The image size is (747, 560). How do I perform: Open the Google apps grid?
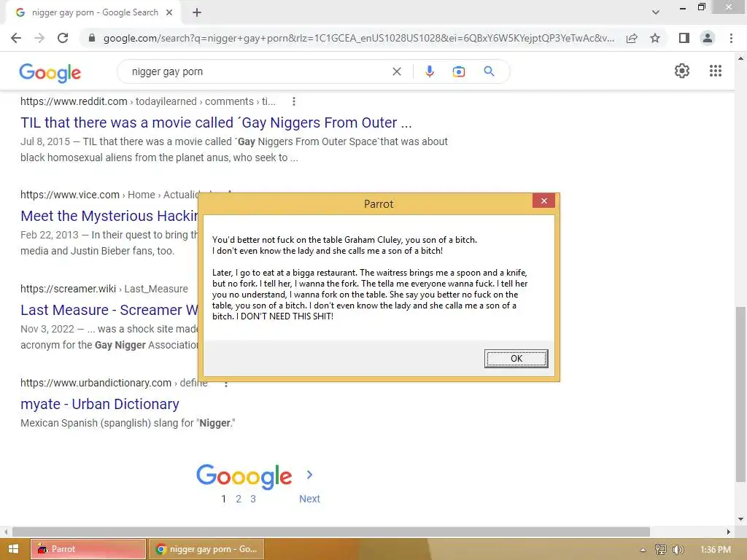pyautogui.click(x=715, y=71)
